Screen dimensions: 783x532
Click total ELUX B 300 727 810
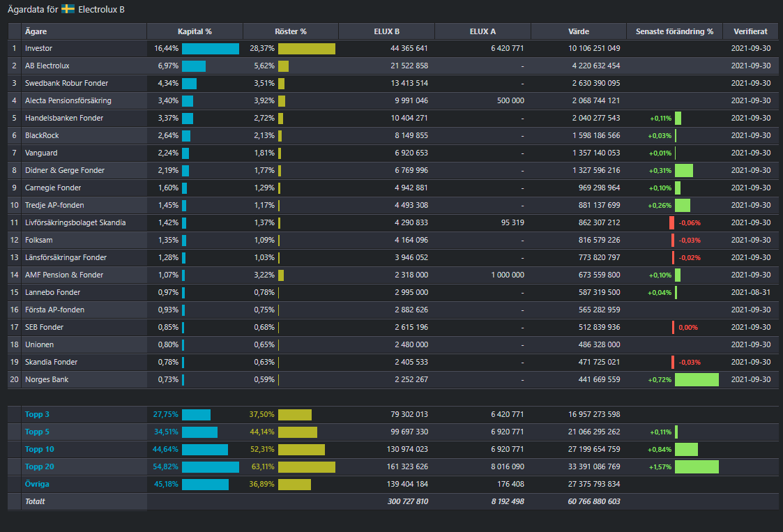click(407, 501)
